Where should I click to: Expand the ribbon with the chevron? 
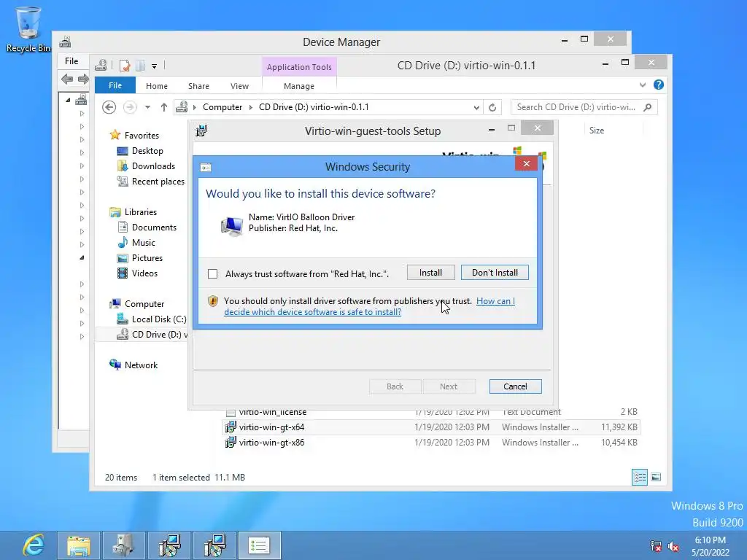(x=642, y=85)
